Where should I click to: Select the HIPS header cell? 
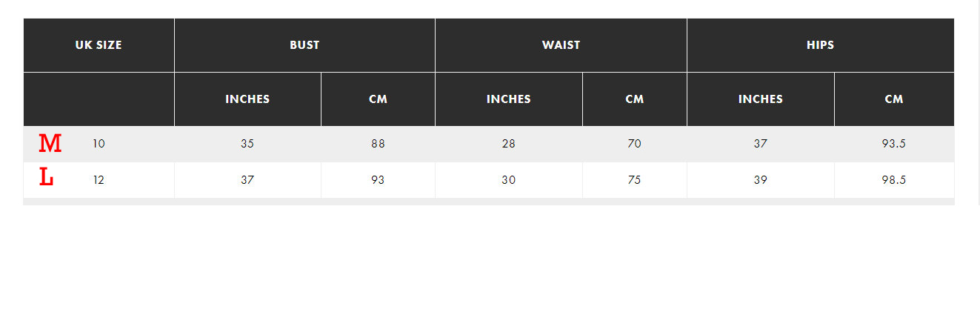pos(820,45)
